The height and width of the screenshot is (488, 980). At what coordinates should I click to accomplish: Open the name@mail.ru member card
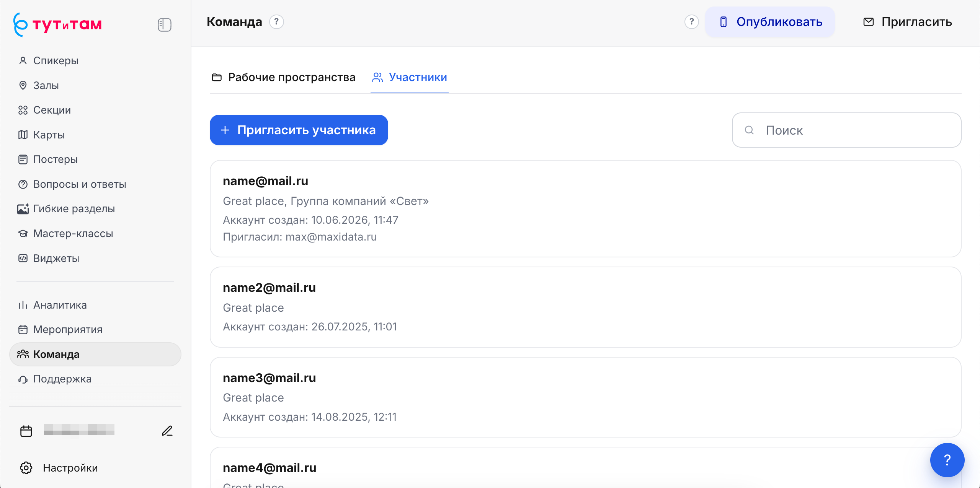tap(585, 208)
